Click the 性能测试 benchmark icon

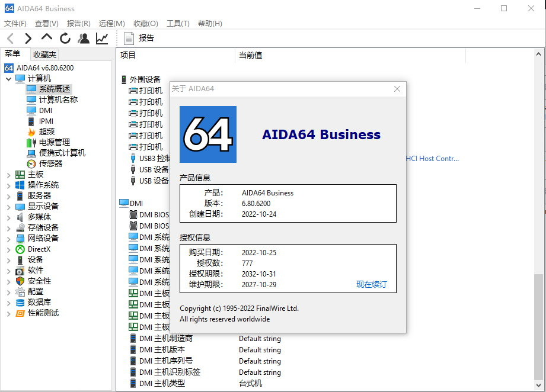[20, 313]
